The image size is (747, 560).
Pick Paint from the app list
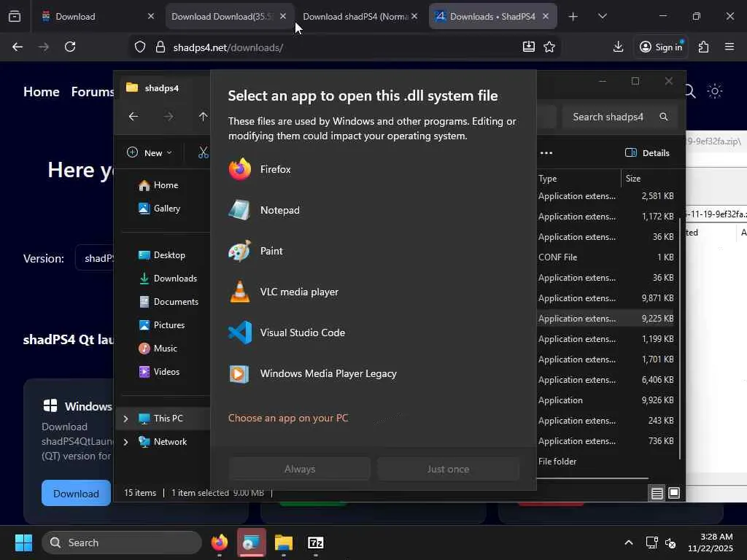tap(373, 251)
